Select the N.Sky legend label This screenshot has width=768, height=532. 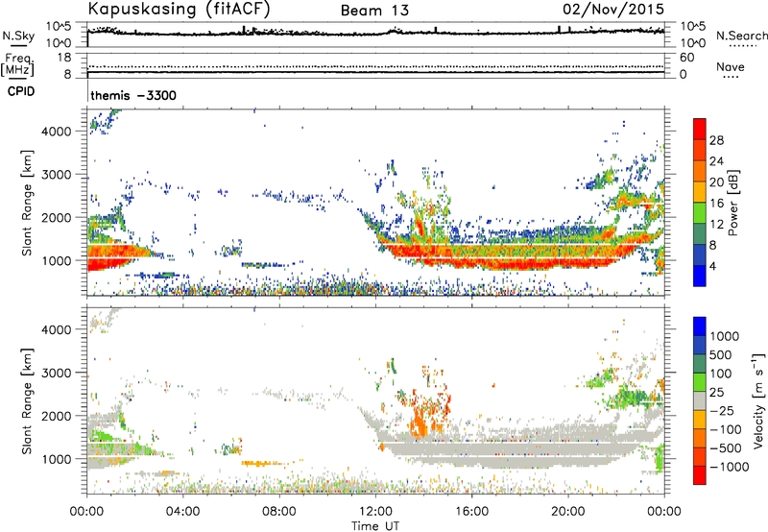click(x=18, y=36)
